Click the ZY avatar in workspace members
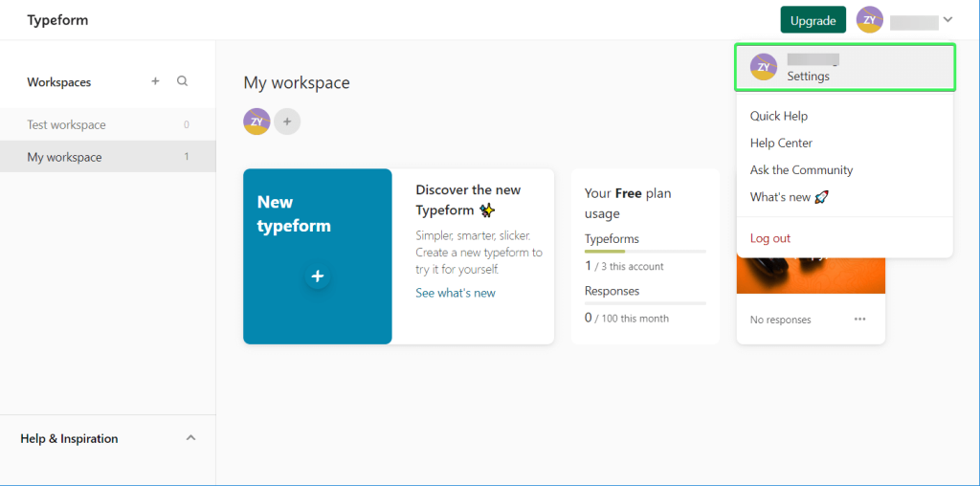 pos(256,121)
